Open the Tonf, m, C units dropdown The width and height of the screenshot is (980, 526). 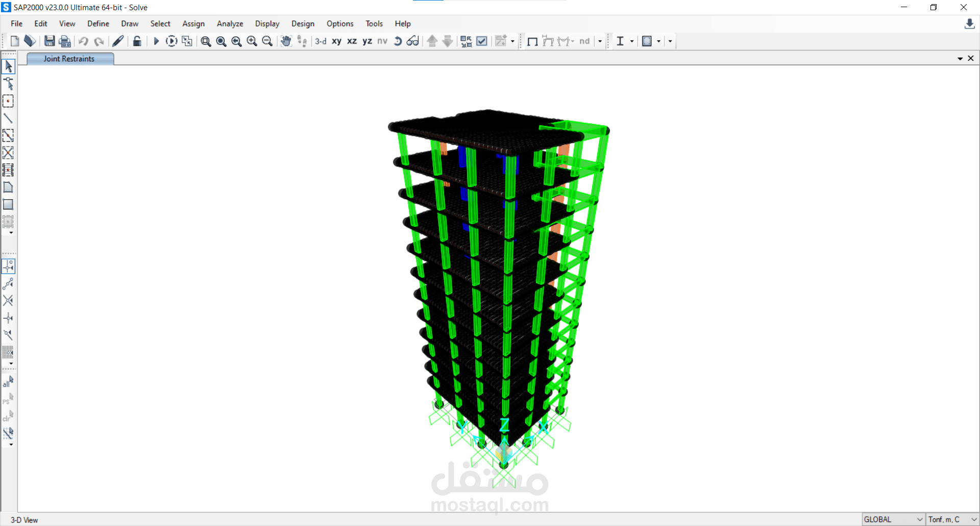pyautogui.click(x=952, y=519)
